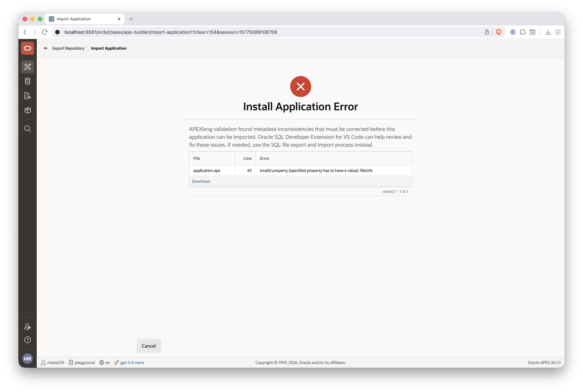Click the Error column header
Image resolution: width=583 pixels, height=392 pixels.
[x=334, y=158]
